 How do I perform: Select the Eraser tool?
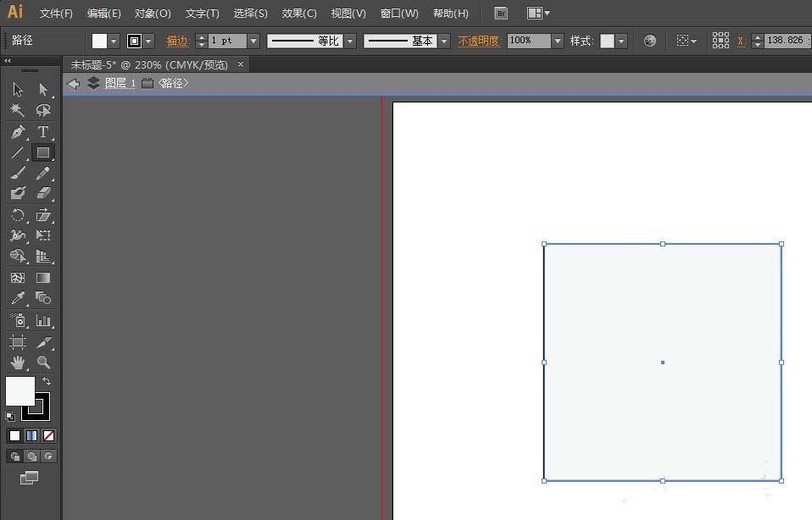pyautogui.click(x=43, y=194)
